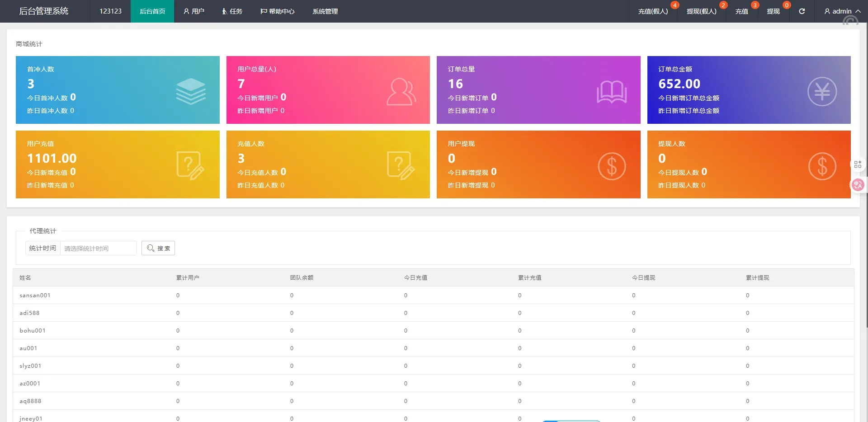The image size is (868, 422).
Task: Open 提现(假人) notifications link
Action: pyautogui.click(x=701, y=11)
